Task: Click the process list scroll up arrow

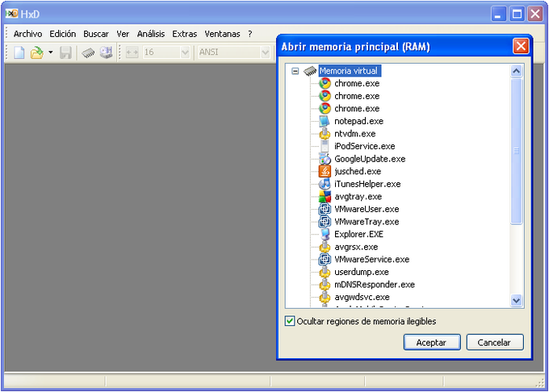Action: click(516, 71)
